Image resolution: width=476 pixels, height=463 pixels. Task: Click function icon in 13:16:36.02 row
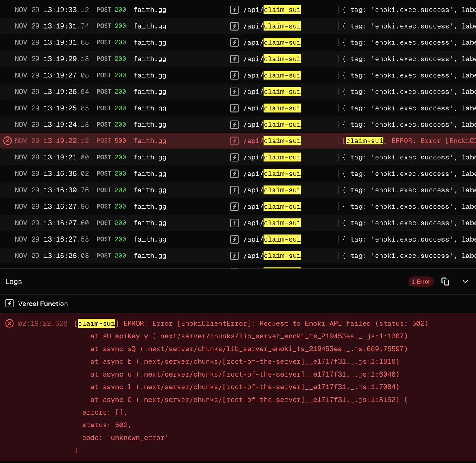(x=234, y=174)
